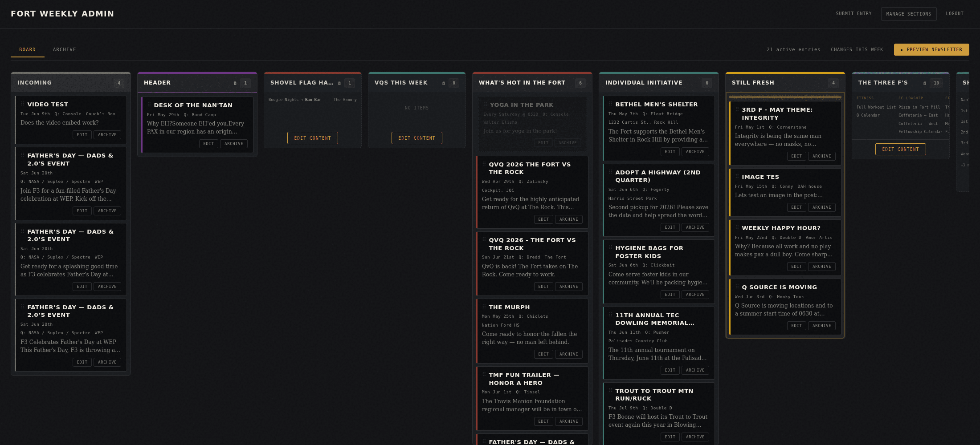Click the lock icon in the Header column
The width and height of the screenshot is (980, 445).
pyautogui.click(x=235, y=83)
